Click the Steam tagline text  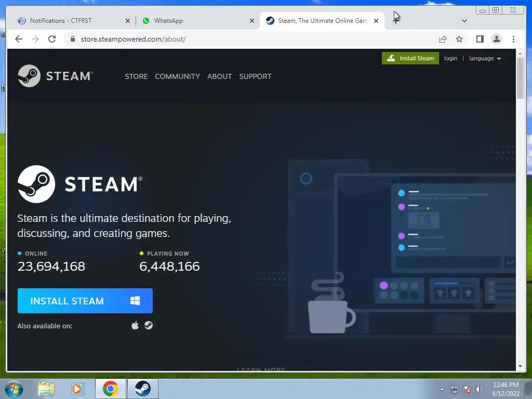[x=124, y=225]
